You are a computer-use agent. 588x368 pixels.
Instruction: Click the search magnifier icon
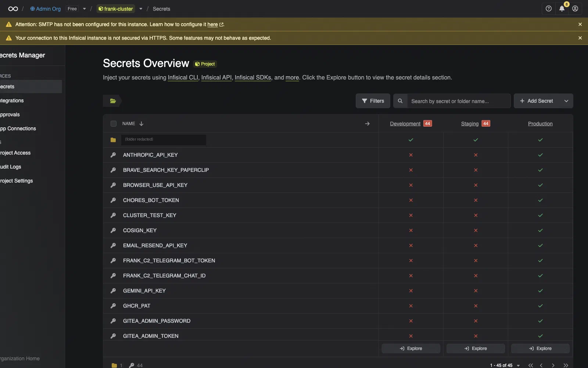400,101
